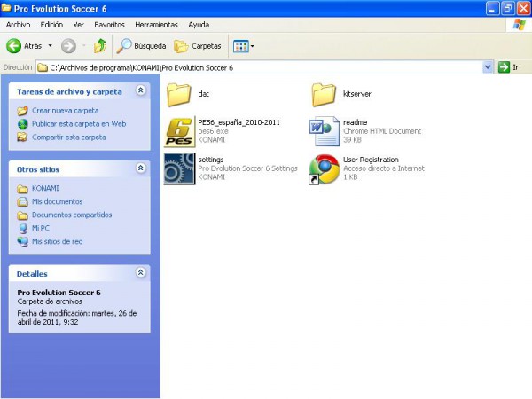Select the settings gears icon
This screenshot has height=399, width=532.
pyautogui.click(x=179, y=168)
